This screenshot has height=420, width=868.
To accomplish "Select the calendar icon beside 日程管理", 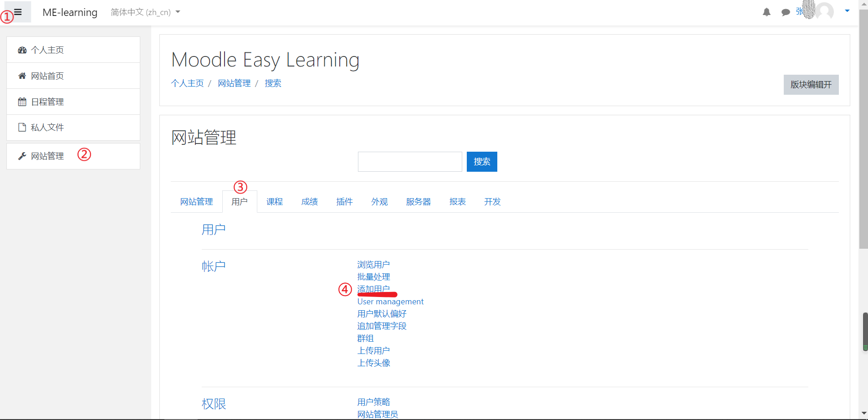I will pos(22,101).
